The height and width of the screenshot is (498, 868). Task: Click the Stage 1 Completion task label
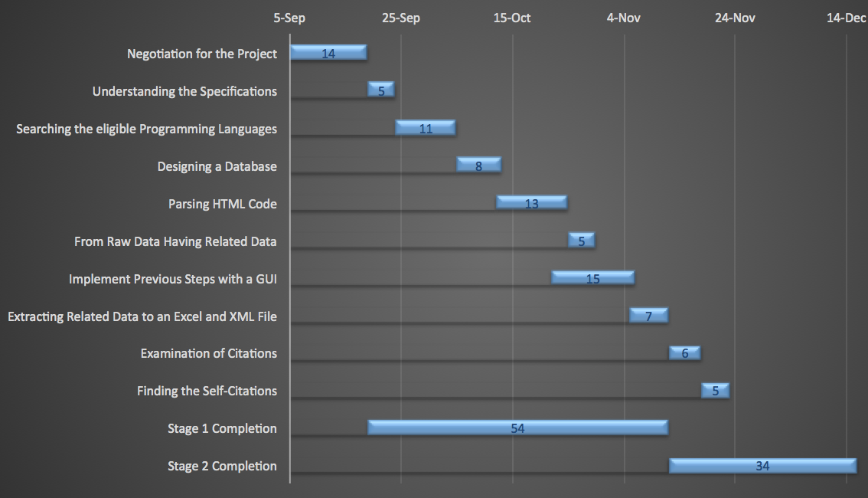[x=222, y=428]
